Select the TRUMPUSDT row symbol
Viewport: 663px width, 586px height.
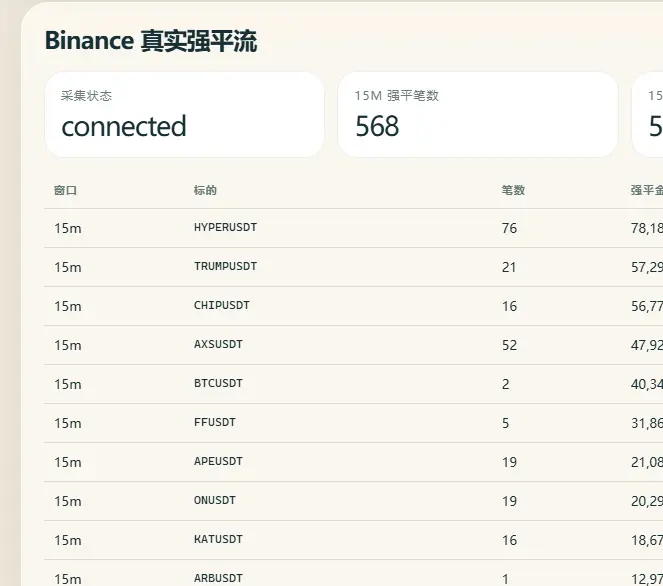coord(225,266)
